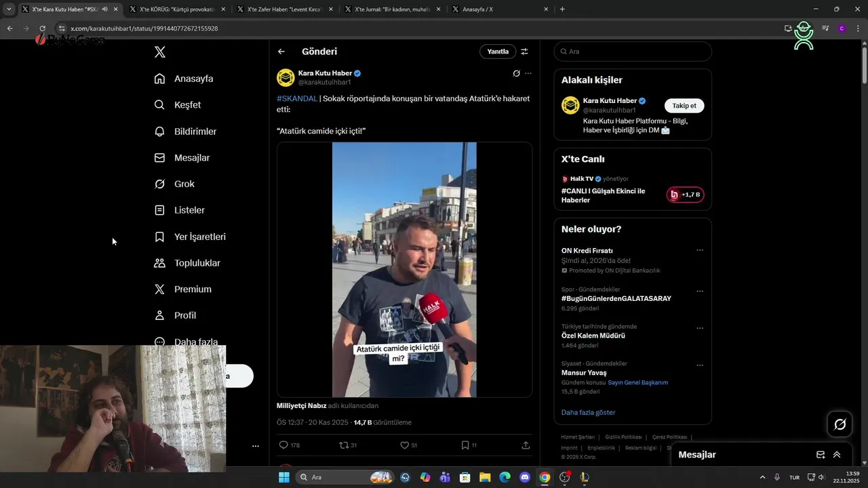Open the post's three-dot more menu
Screen dimensions: 868x488
click(x=528, y=73)
